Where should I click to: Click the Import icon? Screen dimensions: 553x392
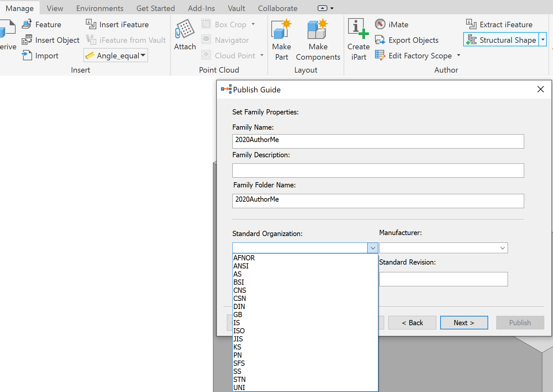[27, 55]
